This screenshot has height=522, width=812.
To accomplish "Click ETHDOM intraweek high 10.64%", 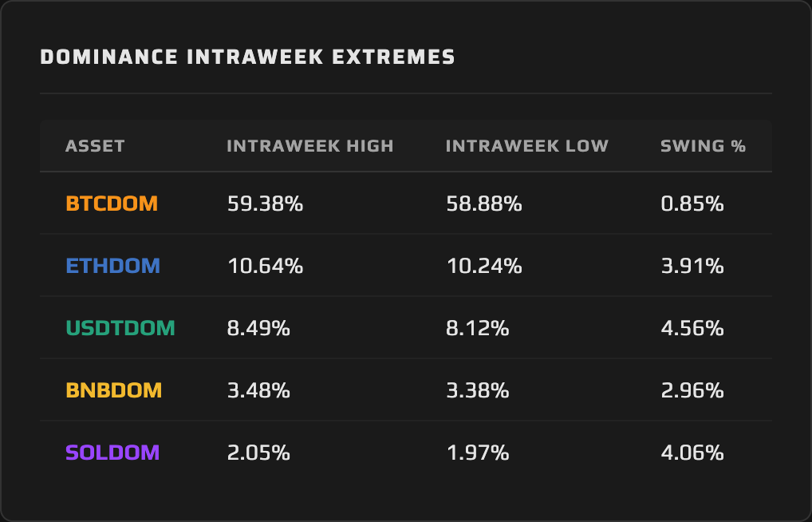I will tap(265, 266).
